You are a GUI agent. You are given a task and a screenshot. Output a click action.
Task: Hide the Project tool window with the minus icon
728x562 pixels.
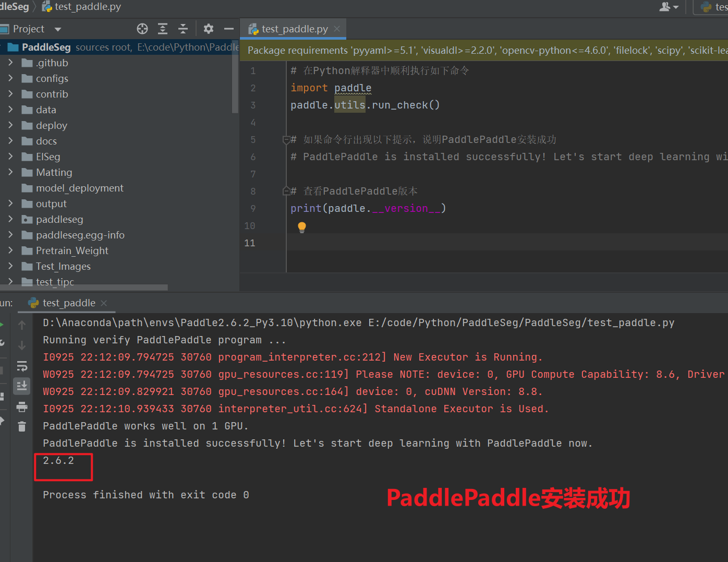click(x=228, y=29)
